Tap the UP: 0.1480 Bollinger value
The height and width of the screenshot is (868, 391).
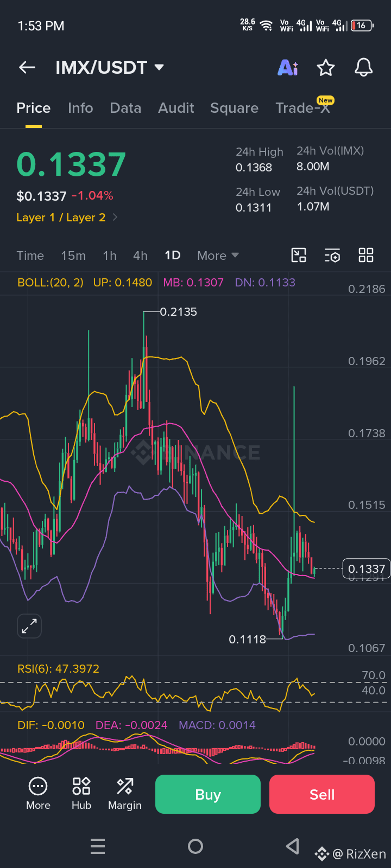(123, 283)
